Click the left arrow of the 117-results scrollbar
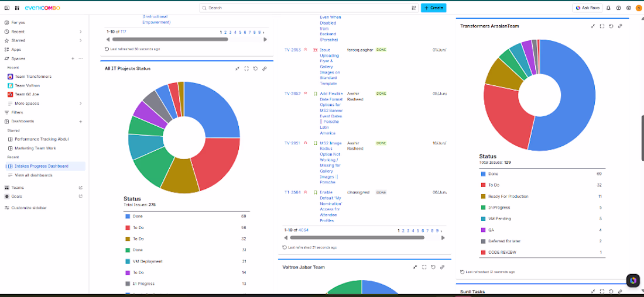 (x=108, y=39)
